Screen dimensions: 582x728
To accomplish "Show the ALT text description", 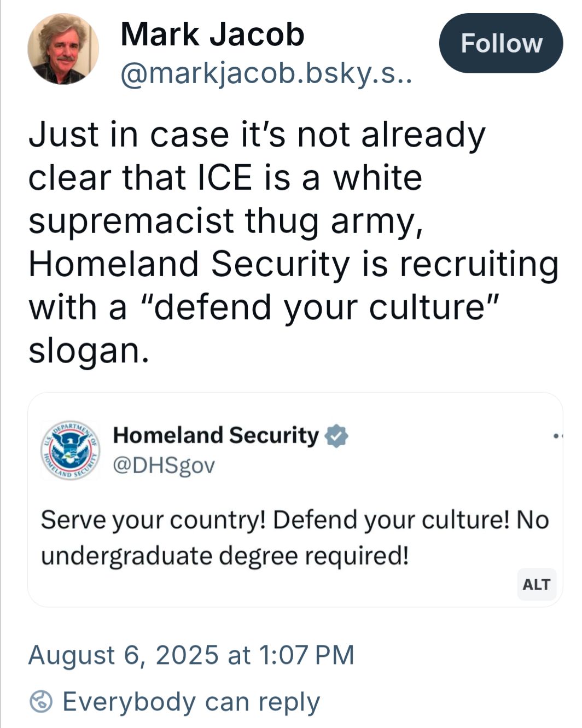I will [536, 584].
